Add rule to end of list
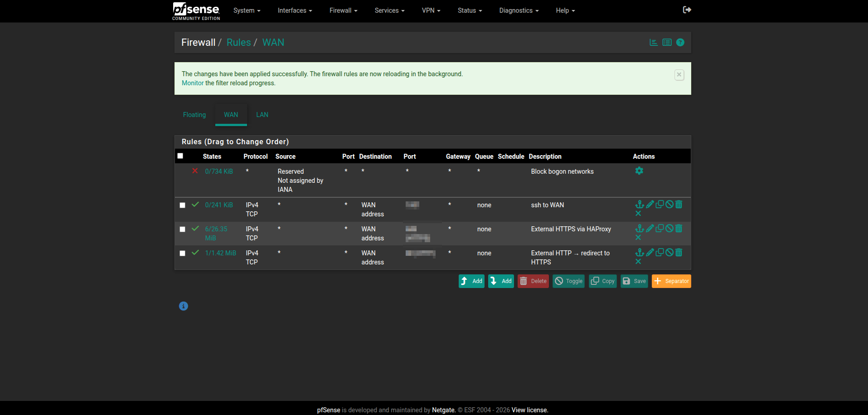The image size is (868, 415). pyautogui.click(x=501, y=281)
